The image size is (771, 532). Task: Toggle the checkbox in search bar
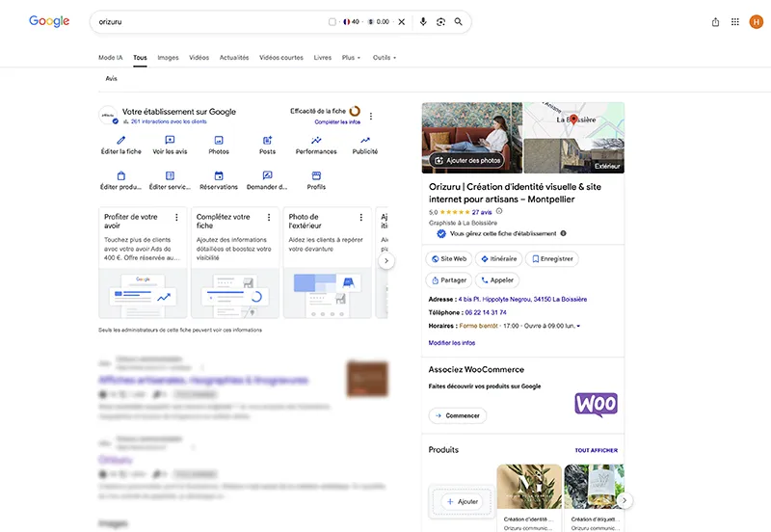pyautogui.click(x=332, y=21)
